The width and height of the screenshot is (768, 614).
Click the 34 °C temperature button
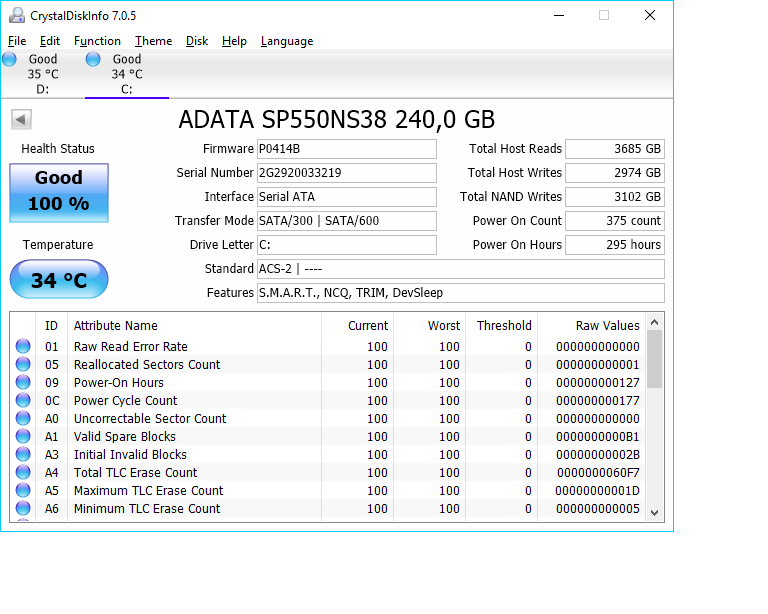[x=59, y=279]
